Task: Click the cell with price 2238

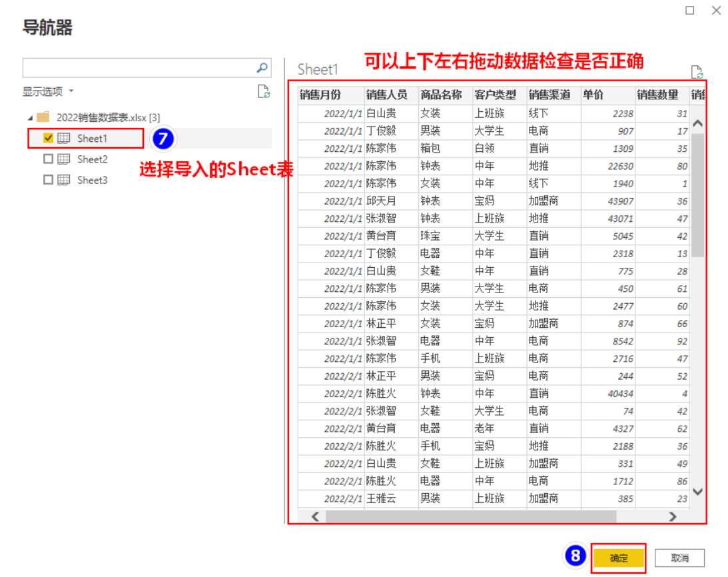Action: click(607, 113)
